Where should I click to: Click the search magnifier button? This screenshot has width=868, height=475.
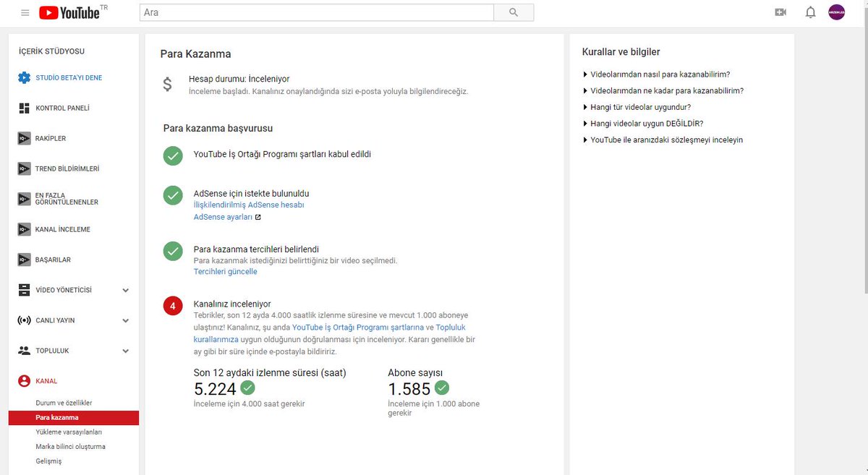point(514,12)
